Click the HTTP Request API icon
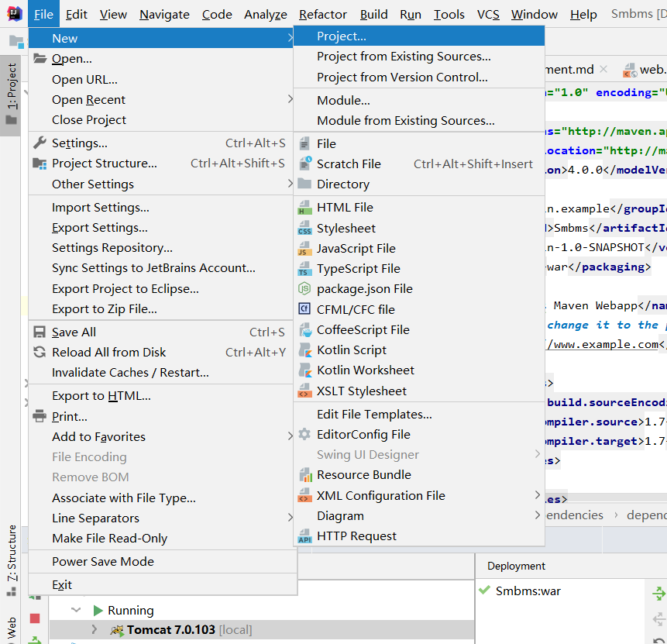667x644 pixels. [x=304, y=536]
